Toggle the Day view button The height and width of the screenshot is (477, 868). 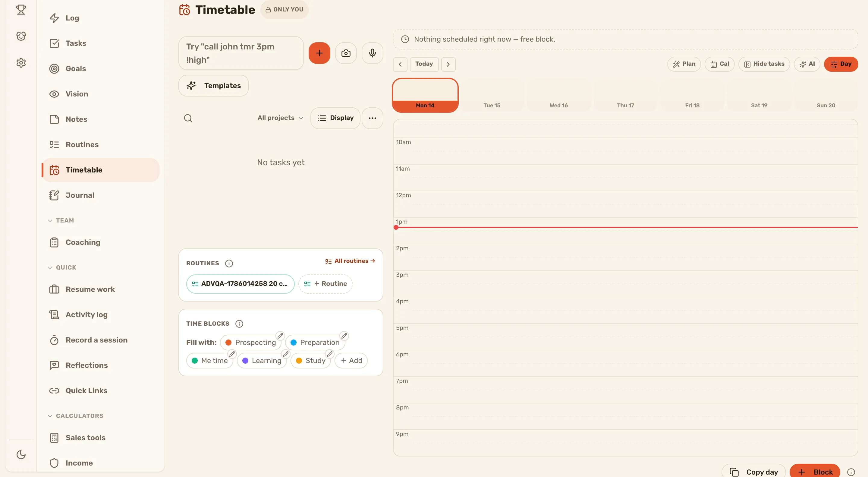pos(841,64)
